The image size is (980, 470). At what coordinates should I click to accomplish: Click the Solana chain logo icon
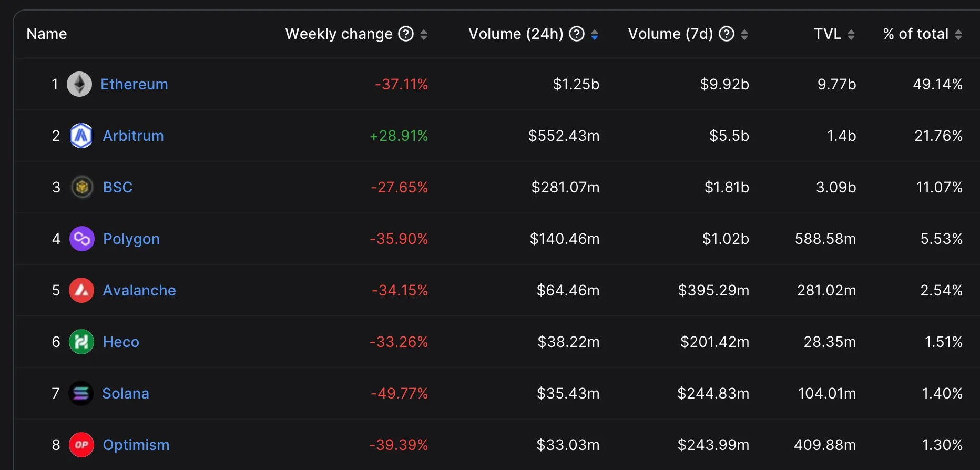point(81,393)
